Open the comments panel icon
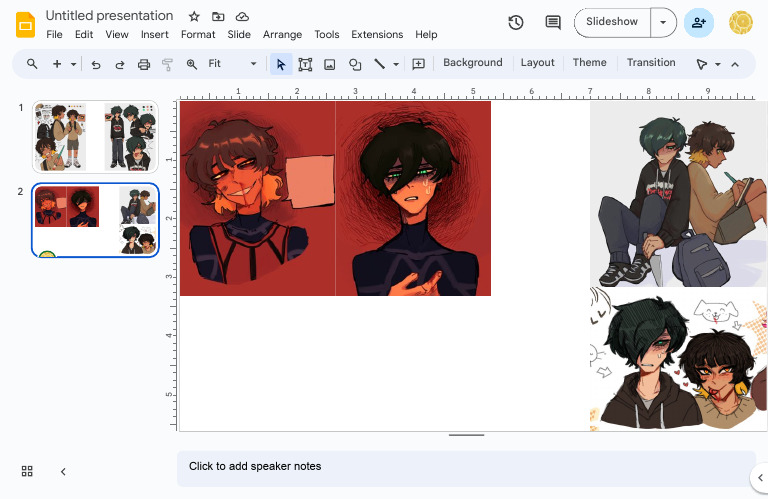This screenshot has width=768, height=499. point(553,23)
